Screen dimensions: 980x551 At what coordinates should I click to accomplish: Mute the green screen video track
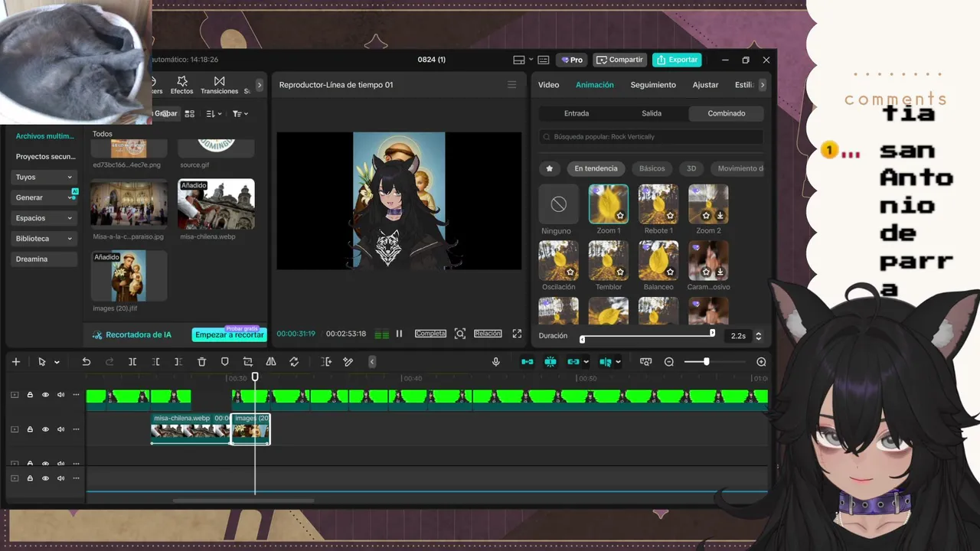point(60,395)
